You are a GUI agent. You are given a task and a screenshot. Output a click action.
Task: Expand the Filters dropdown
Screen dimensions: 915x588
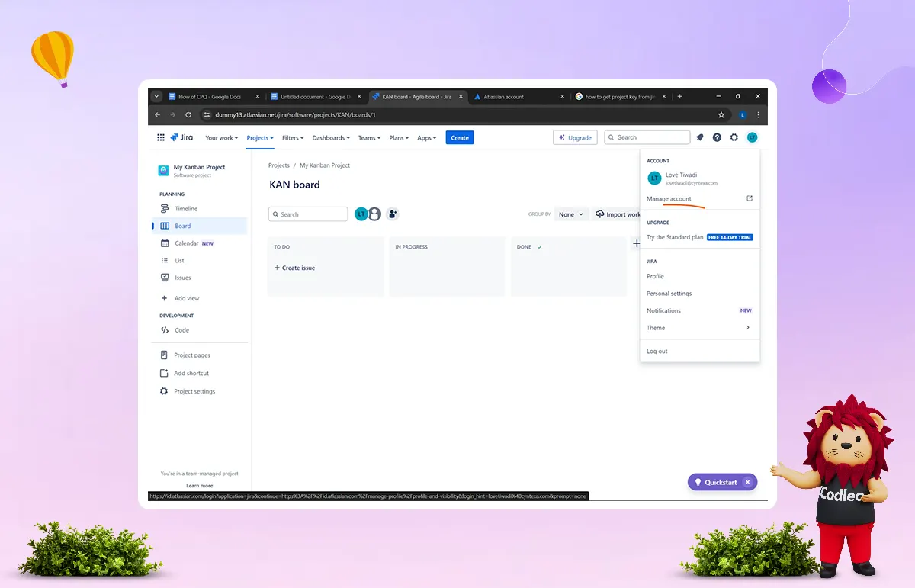[293, 138]
